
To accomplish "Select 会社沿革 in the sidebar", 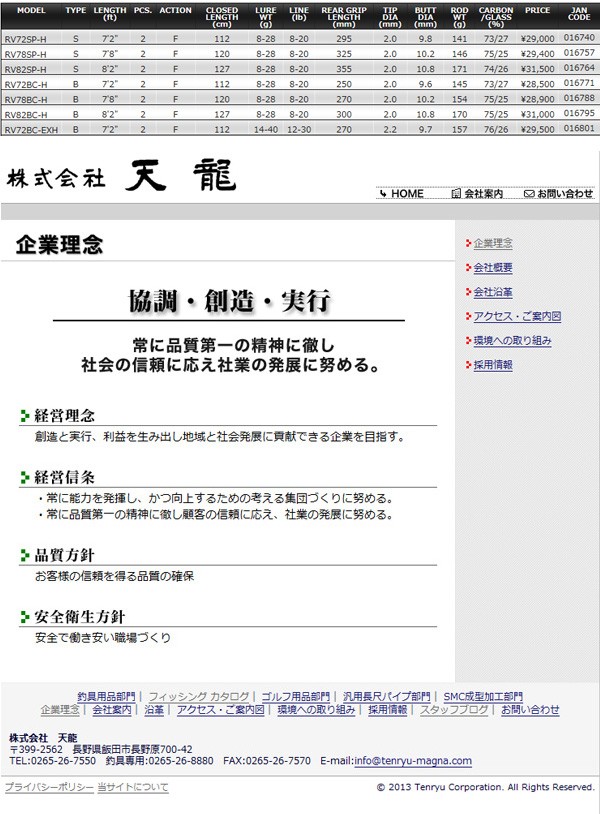I will (493, 292).
